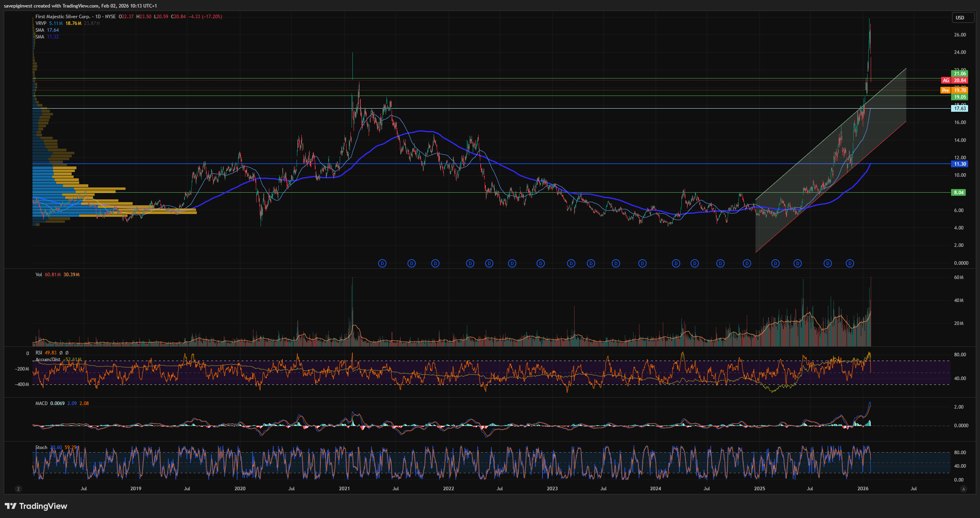The image size is (980, 518).
Task: Click the AG ticker price badge
Action: [x=946, y=80]
